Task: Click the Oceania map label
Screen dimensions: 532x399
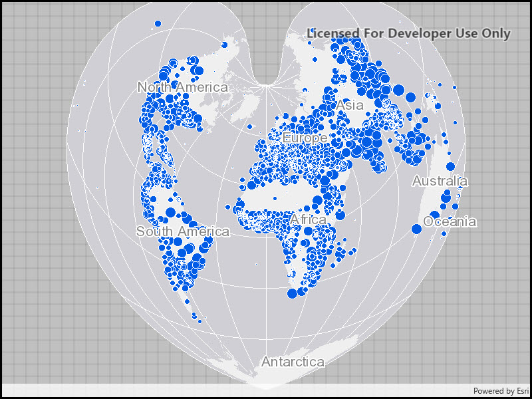Action: tap(450, 222)
